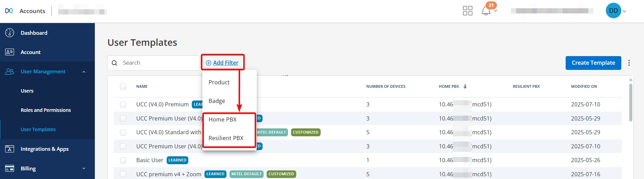Viewport: 644px width, 179px height.
Task: Open the notifications bell
Action: pyautogui.click(x=486, y=11)
